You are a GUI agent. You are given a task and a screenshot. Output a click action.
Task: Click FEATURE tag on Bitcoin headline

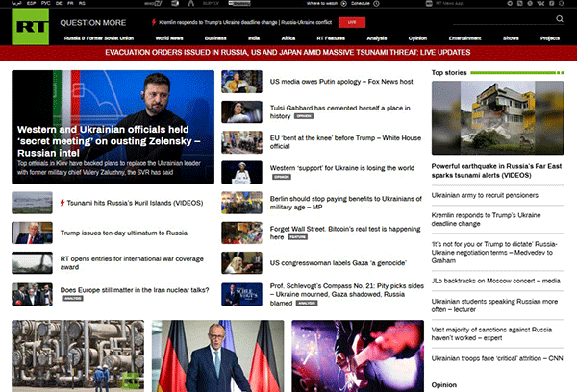pyautogui.click(x=297, y=237)
